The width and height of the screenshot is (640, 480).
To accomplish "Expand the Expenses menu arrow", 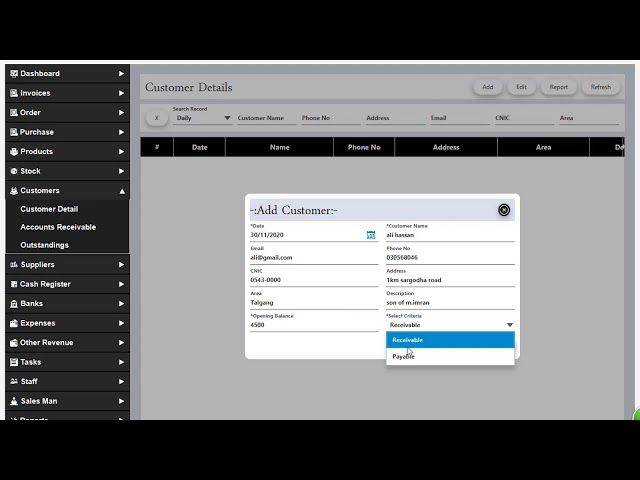I will point(121,323).
